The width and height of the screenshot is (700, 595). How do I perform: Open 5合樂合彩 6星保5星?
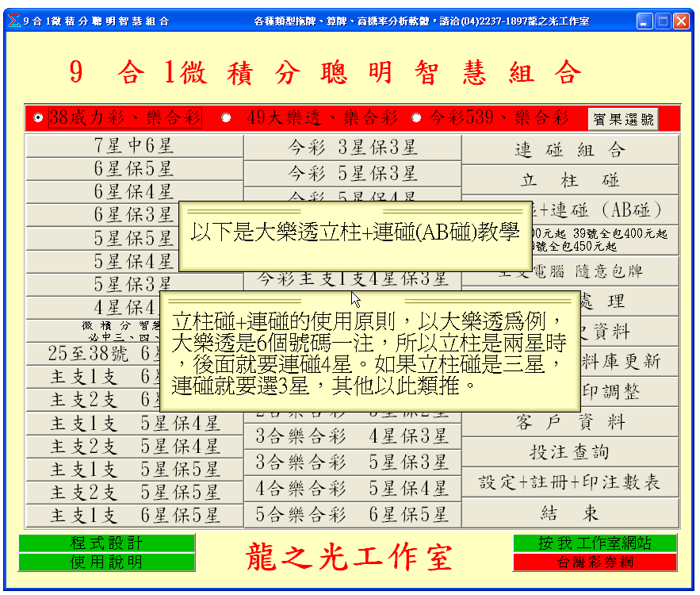tap(352, 515)
